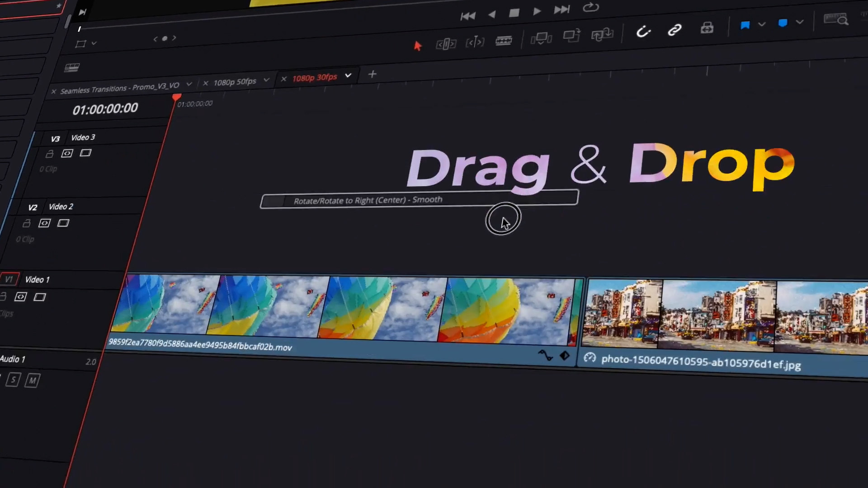Screen dimensions: 868x488
Task: Select the red arrow Selection tool
Action: click(x=417, y=46)
